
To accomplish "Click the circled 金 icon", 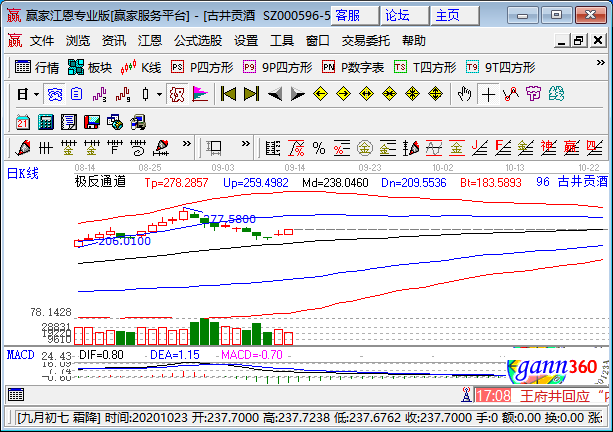I will (x=365, y=148).
